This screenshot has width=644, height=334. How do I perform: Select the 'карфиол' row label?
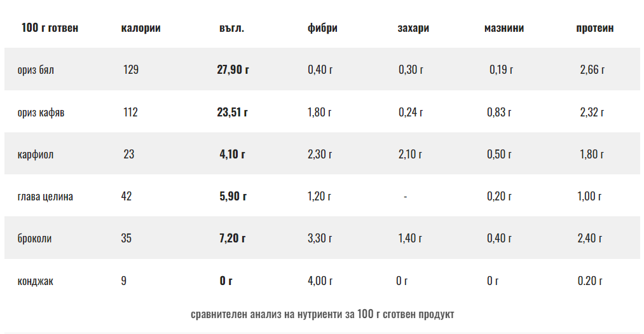coord(36,154)
